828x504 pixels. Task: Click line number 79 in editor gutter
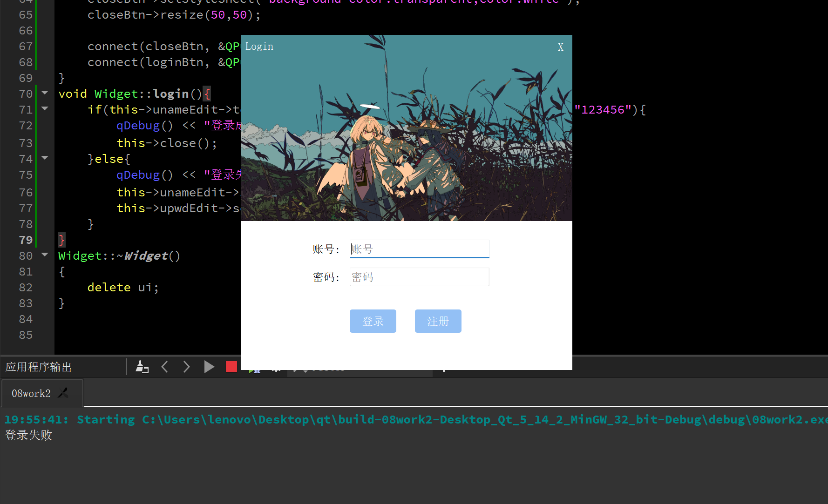point(26,240)
